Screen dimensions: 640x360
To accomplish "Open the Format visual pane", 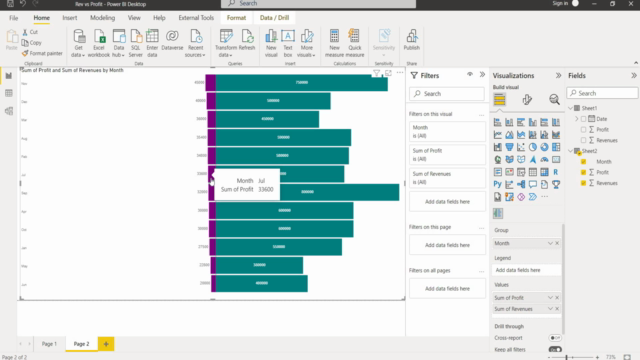I will (x=527, y=100).
